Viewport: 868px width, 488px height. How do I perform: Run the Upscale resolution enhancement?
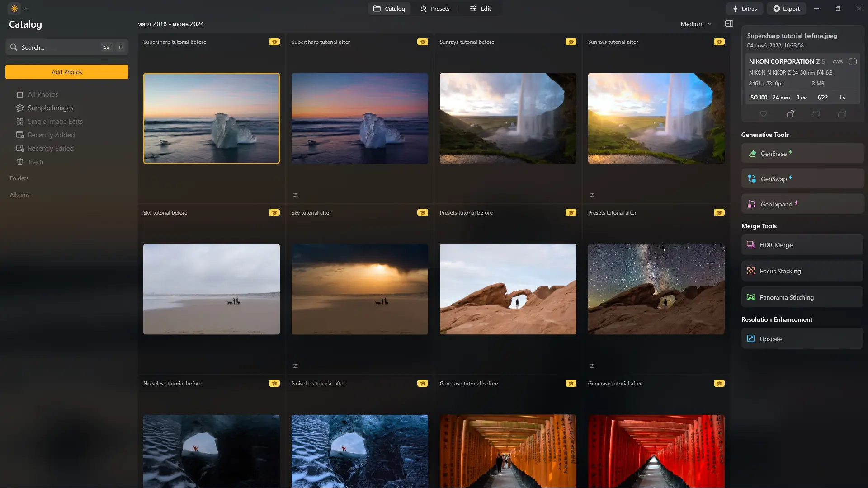point(802,338)
